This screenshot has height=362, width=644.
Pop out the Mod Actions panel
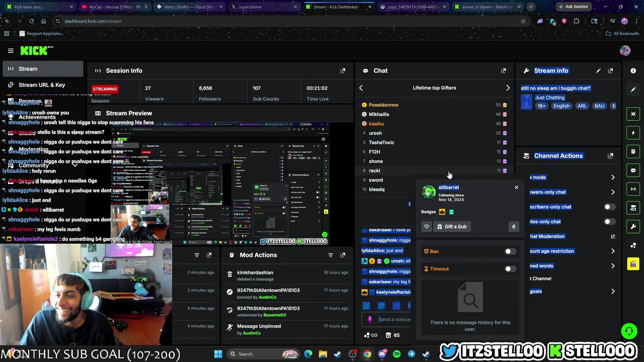tap(343, 255)
